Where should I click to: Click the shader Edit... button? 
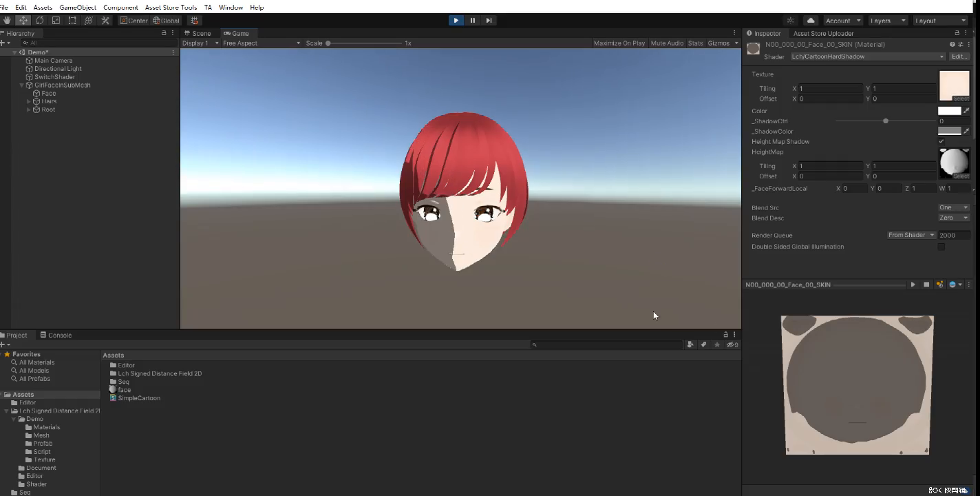point(959,56)
